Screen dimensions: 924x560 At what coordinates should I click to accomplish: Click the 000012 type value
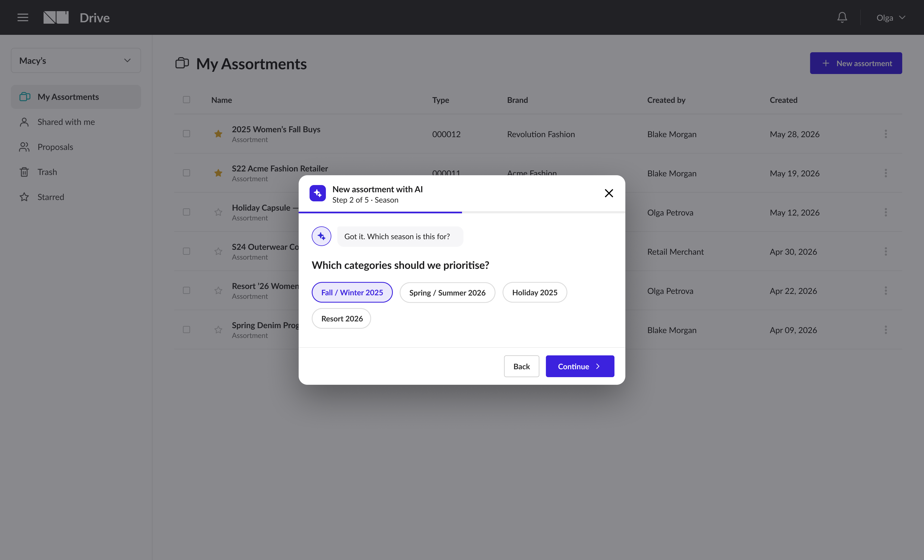[x=446, y=134]
